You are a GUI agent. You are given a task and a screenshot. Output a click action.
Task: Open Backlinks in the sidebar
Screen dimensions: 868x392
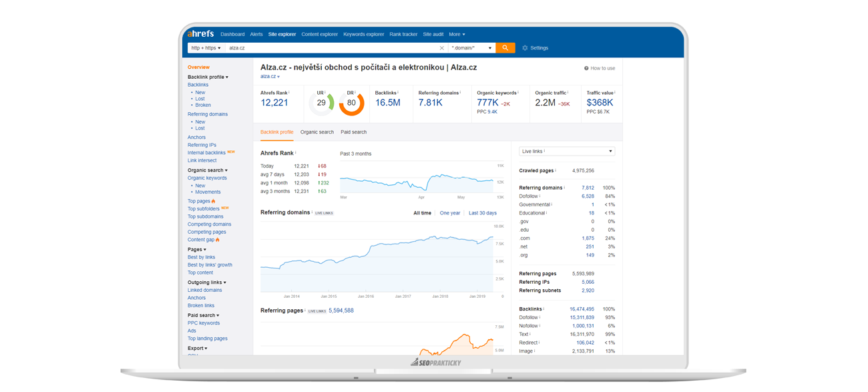coord(198,85)
